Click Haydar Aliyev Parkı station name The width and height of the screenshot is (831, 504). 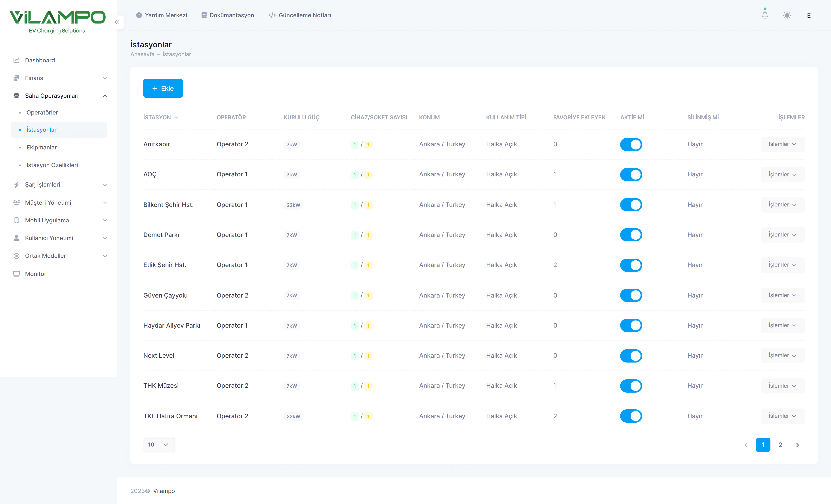[172, 325]
